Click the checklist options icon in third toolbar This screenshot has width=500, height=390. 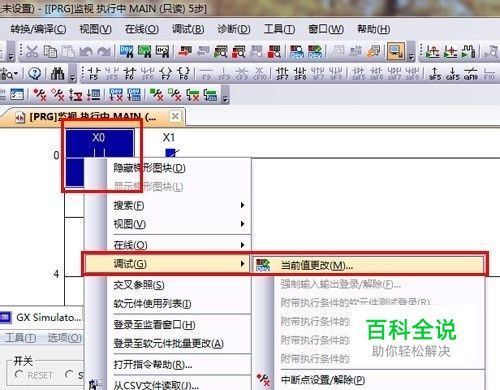tap(17, 95)
